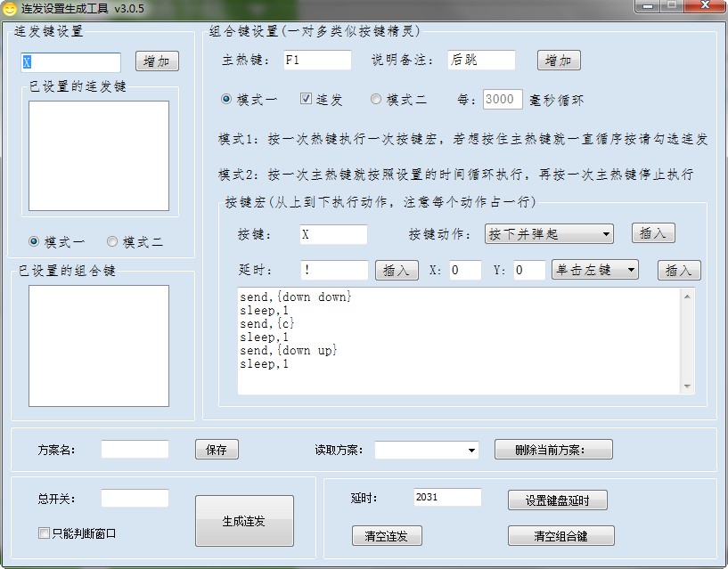Viewport: 728px width, 569px height.
Task: Click 增加 button in left 连发键 panel
Action: 157,61
